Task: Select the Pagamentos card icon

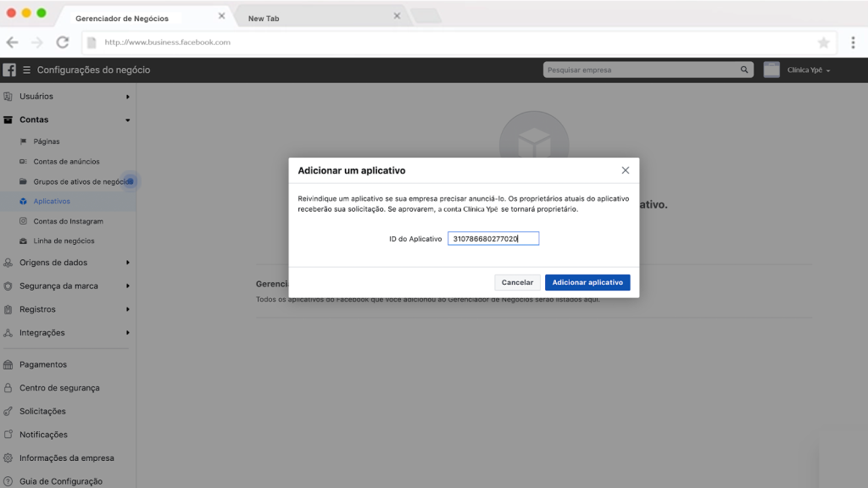Action: pos(10,364)
